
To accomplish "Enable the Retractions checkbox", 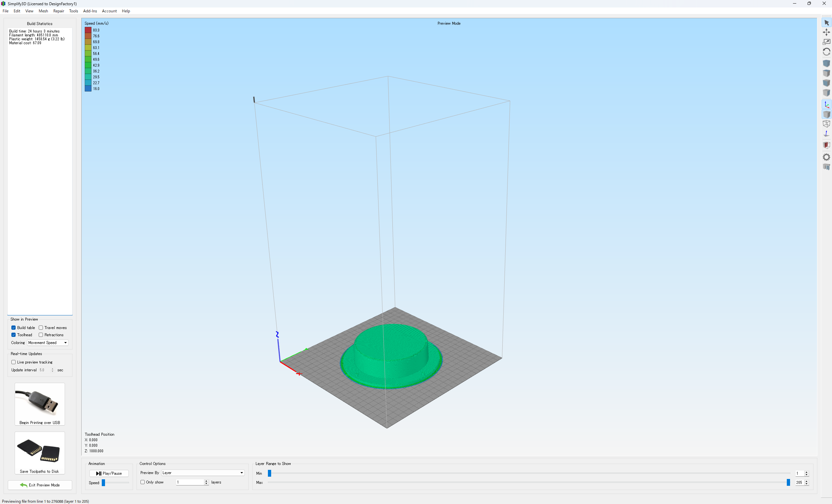I will click(x=41, y=335).
